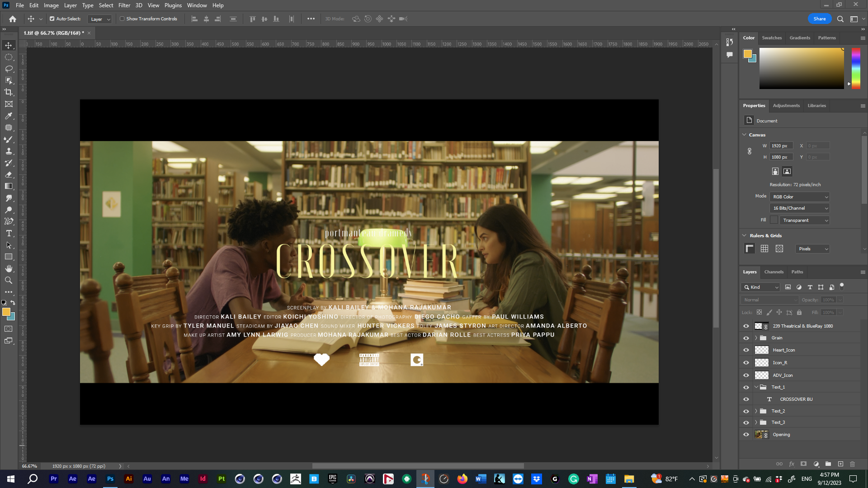Open the Filter menu
Screen dimensions: 868x488
pos(124,5)
